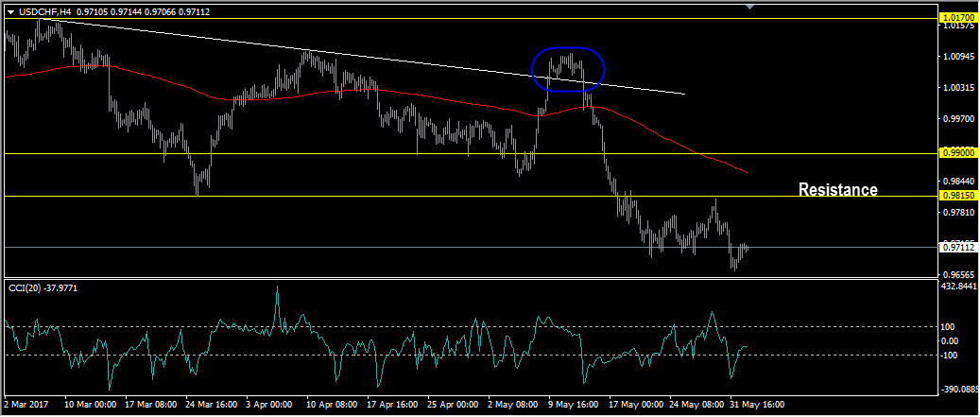980x417 pixels.
Task: Click the 24 Mar 16:00 time label
Action: [212, 405]
